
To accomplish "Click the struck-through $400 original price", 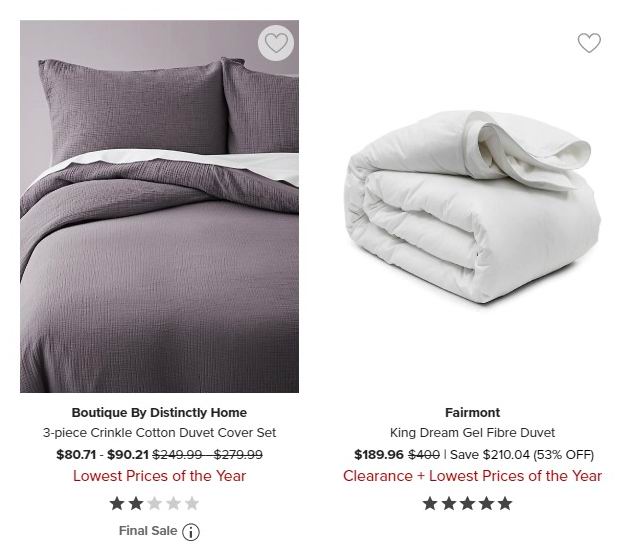I will (x=424, y=455).
